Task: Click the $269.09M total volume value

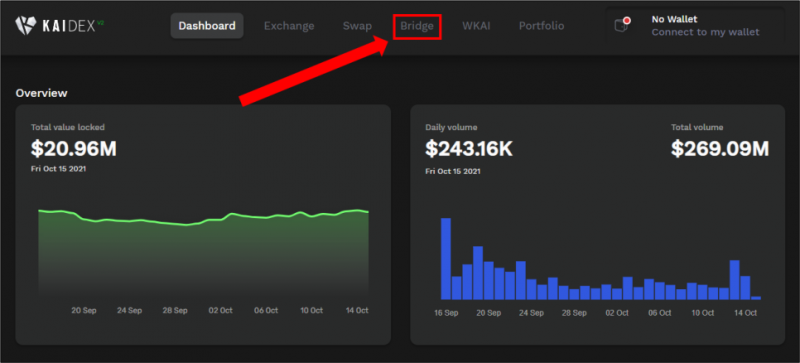Action: pyautogui.click(x=720, y=149)
